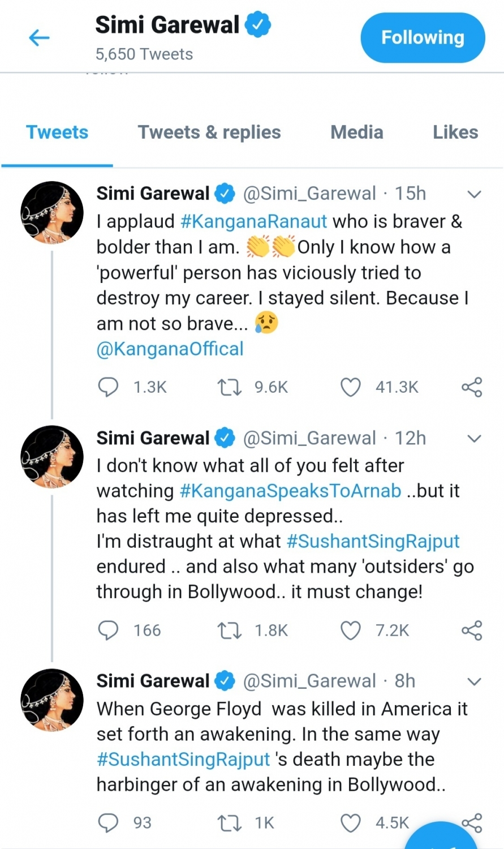Tap the back arrow to exit profile
Screen dimensions: 504x849
tap(38, 37)
